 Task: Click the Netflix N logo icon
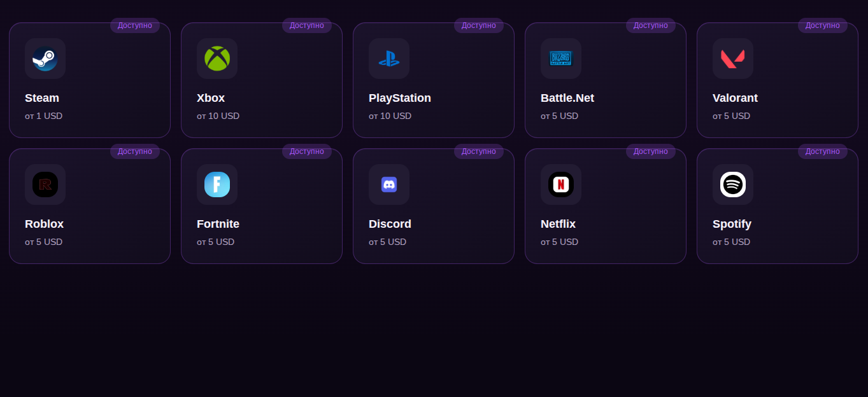(561, 185)
